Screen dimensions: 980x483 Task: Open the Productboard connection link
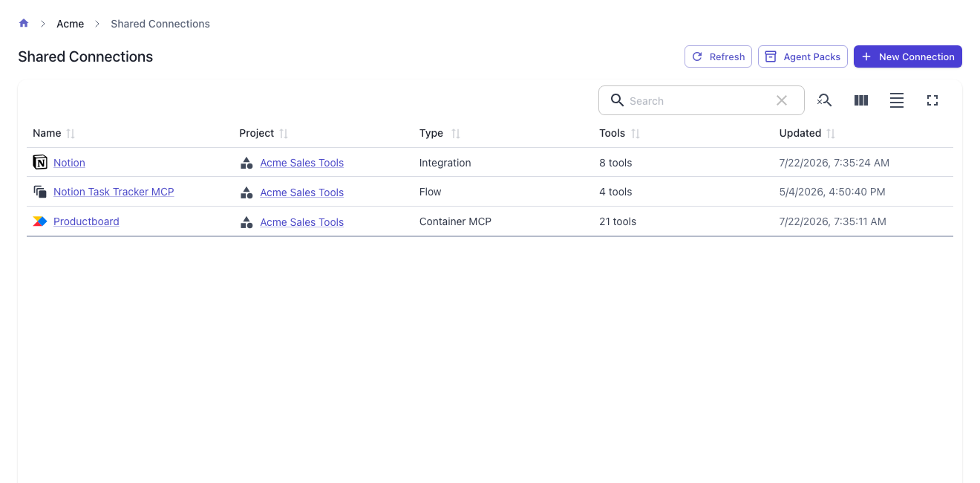(x=86, y=221)
